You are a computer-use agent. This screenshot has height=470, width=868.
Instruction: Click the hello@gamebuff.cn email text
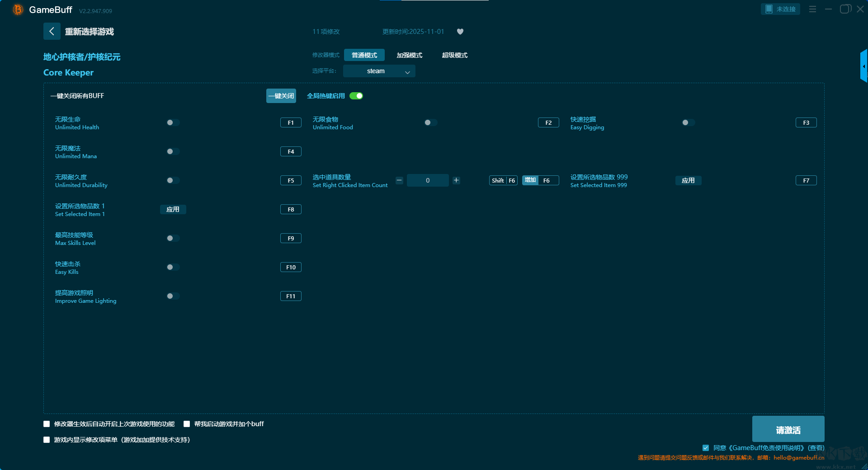point(799,457)
